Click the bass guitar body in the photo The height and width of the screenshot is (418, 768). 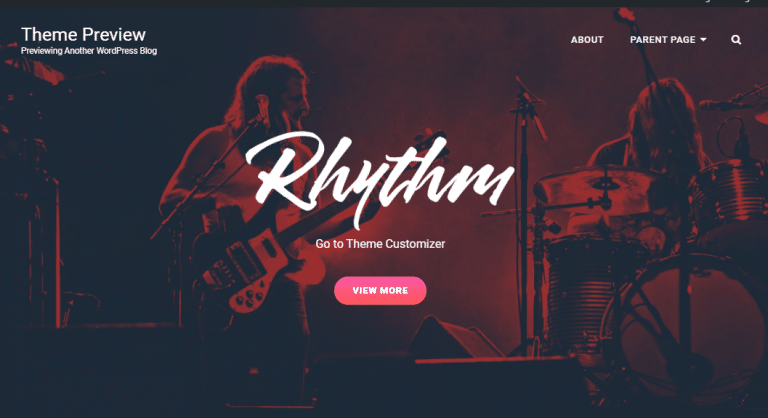[x=245, y=272]
